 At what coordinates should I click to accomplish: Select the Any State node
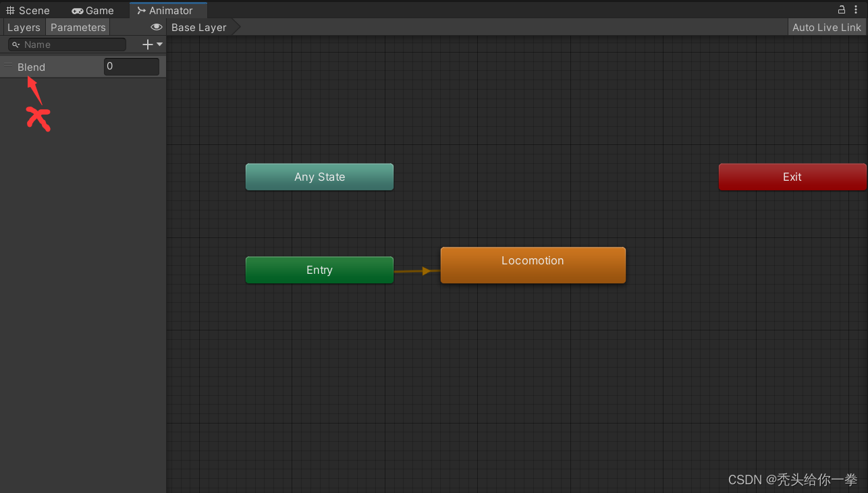[319, 177]
